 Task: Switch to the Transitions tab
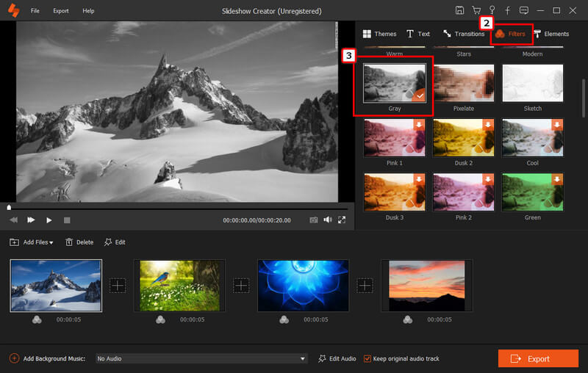click(x=463, y=34)
